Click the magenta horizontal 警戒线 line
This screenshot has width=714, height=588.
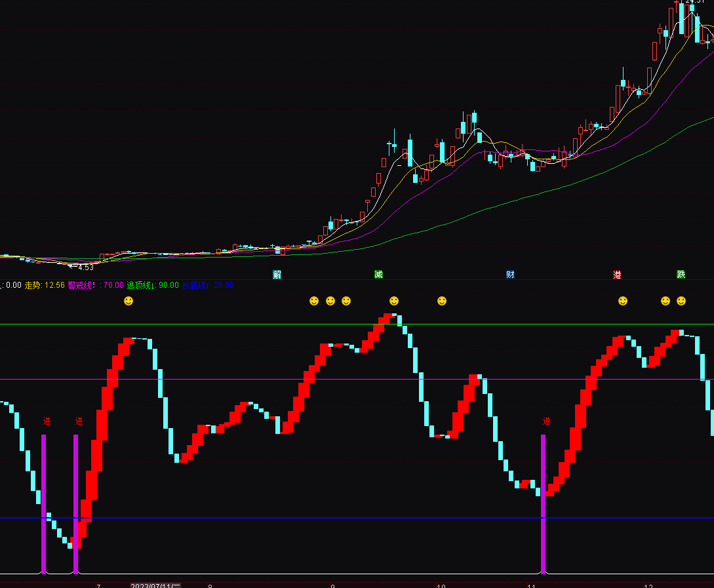pos(357,379)
